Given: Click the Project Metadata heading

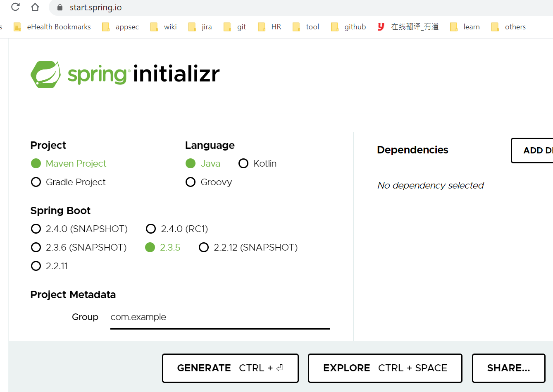Looking at the screenshot, I should (73, 294).
